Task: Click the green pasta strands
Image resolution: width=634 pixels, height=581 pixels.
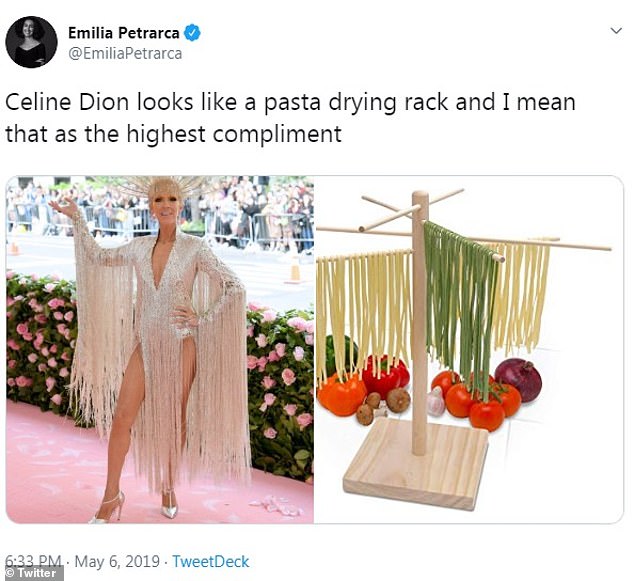Action: (459, 304)
